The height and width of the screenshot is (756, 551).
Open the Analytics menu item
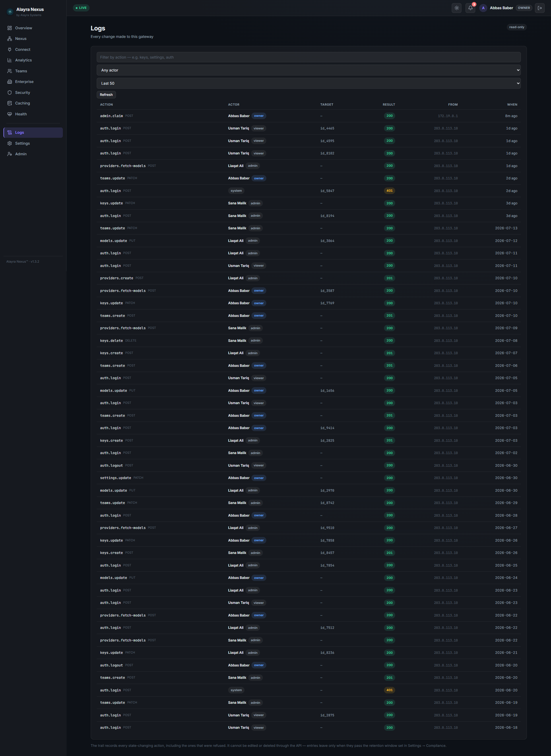coord(33,60)
